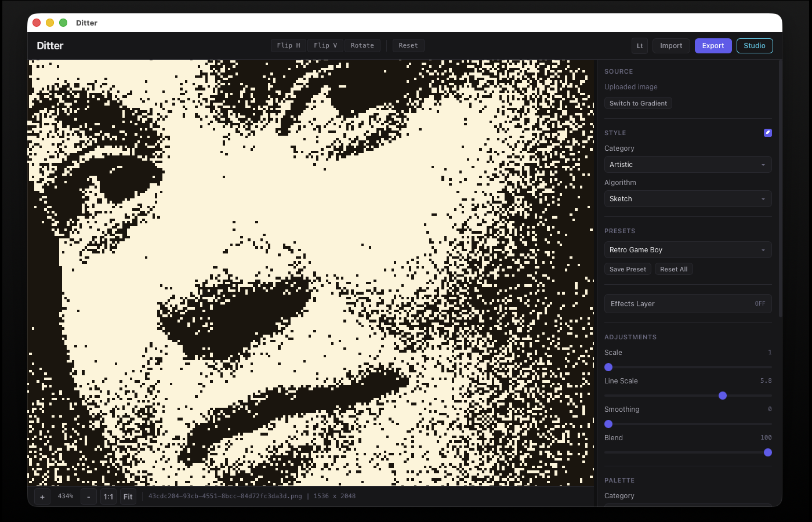
Task: Switch to Studio mode
Action: click(x=755, y=46)
